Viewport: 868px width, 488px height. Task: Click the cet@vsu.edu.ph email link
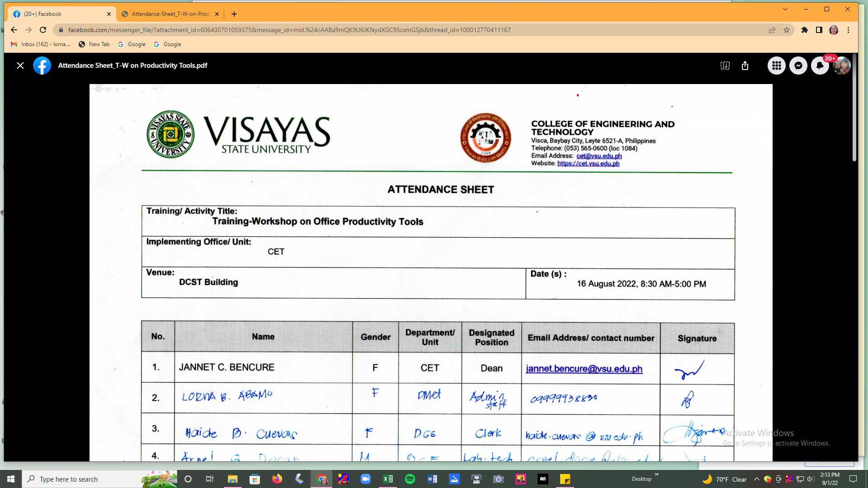click(599, 156)
